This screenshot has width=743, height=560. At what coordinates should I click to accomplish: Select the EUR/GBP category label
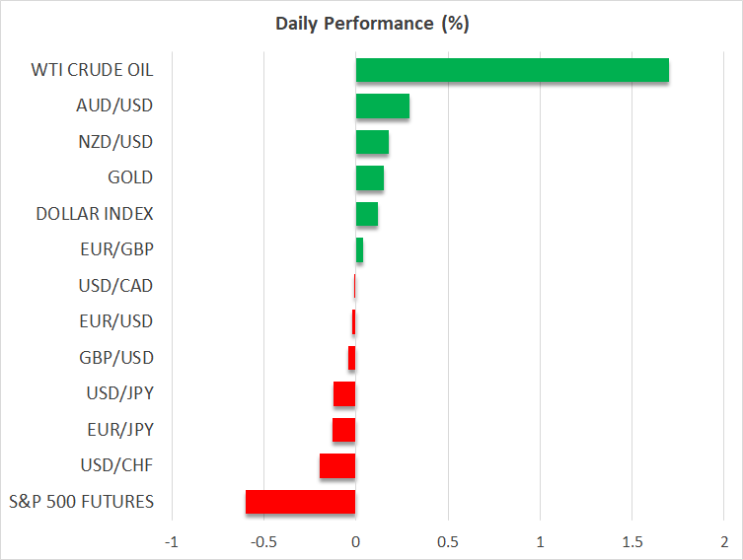pyautogui.click(x=115, y=250)
